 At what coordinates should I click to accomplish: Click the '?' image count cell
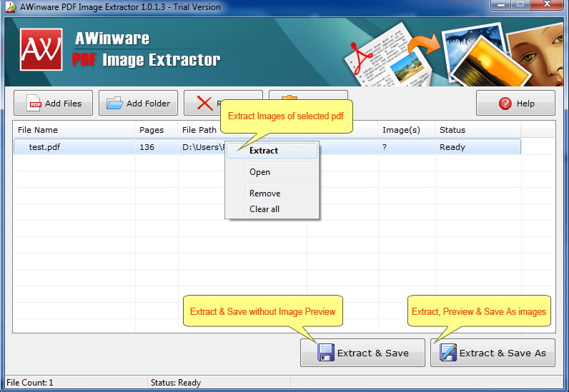(x=385, y=147)
